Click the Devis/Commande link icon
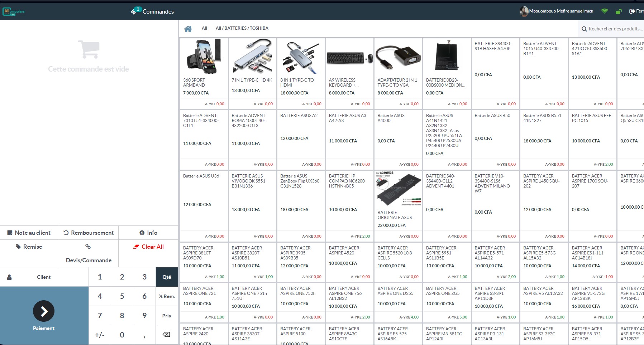Image resolution: width=644 pixels, height=345 pixels. pyautogui.click(x=88, y=247)
